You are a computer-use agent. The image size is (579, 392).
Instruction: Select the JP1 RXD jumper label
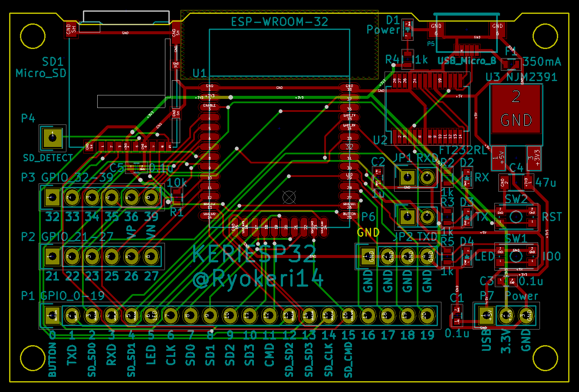416,158
